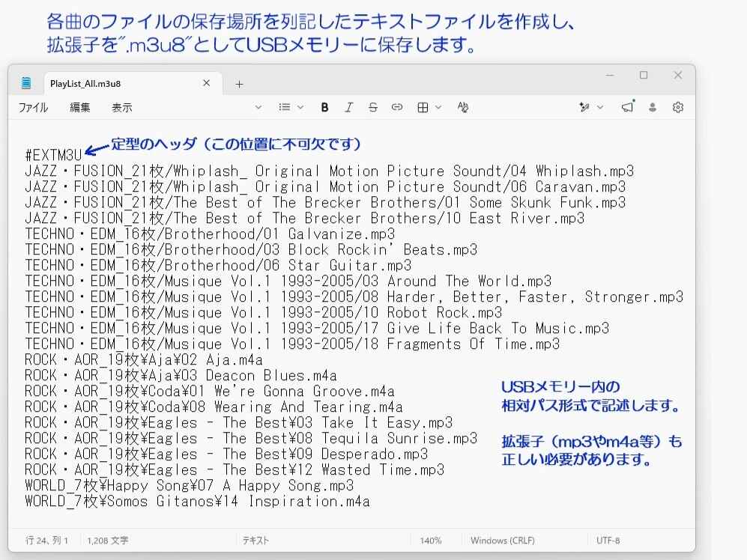Click the megaphone feedback icon
Screen dimensions: 747x560
(x=628, y=106)
